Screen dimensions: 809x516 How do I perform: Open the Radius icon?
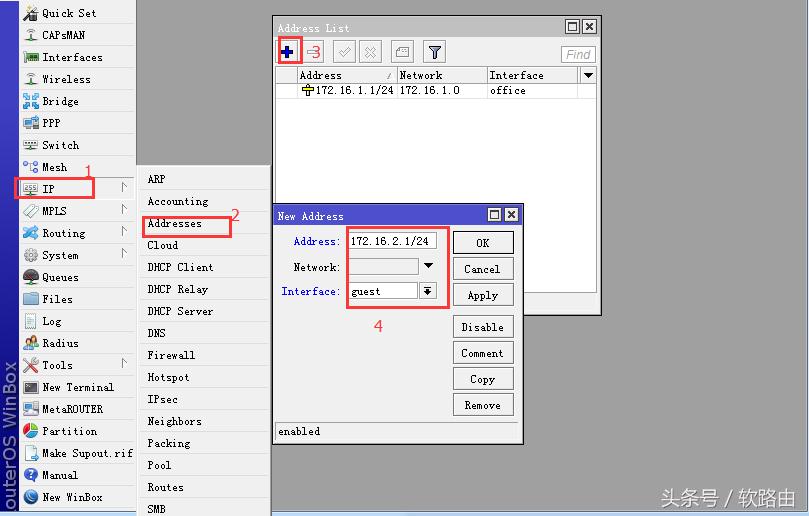[30, 343]
